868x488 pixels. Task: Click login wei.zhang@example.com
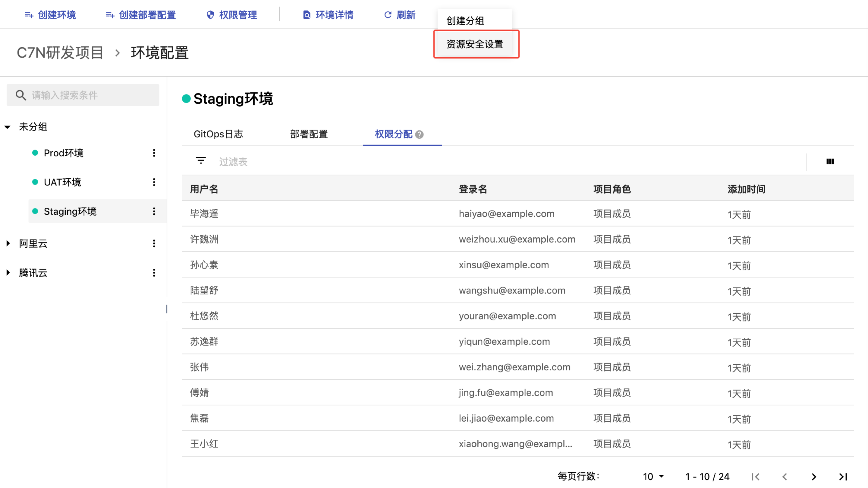pyautogui.click(x=514, y=367)
